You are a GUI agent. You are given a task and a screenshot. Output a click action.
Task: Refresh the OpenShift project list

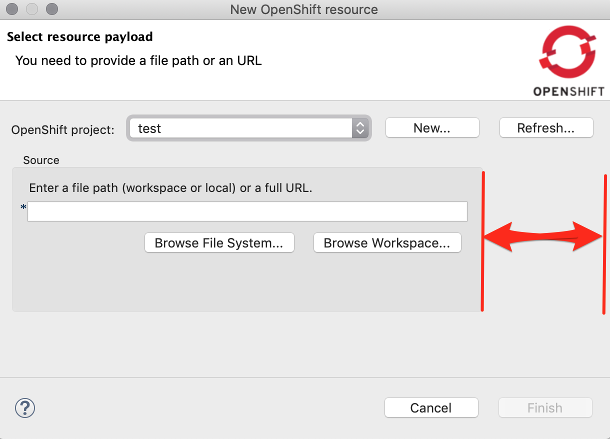click(546, 128)
